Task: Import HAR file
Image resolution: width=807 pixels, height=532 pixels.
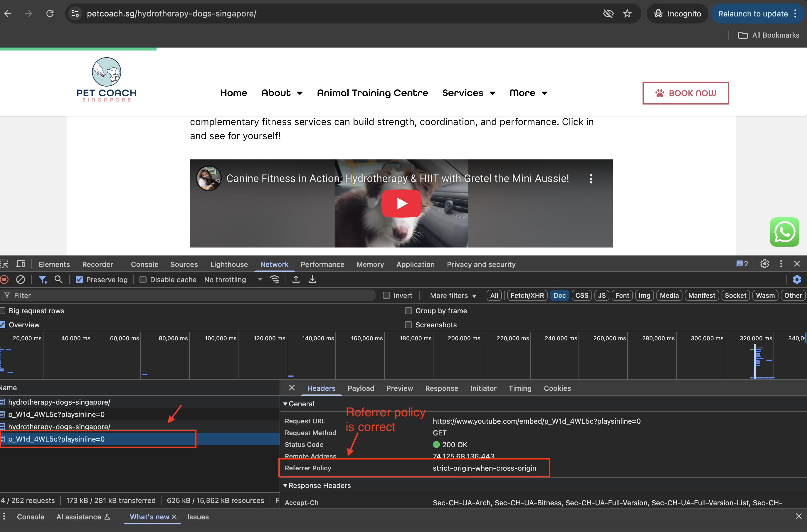Action: (296, 279)
